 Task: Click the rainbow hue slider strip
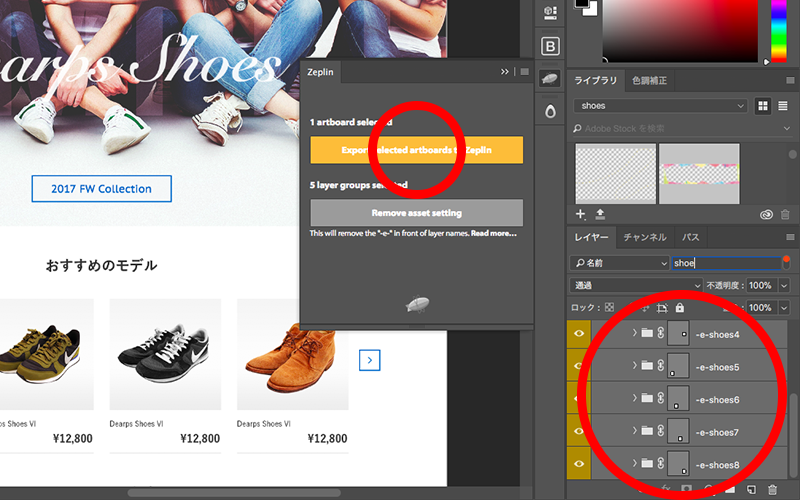coord(778,30)
